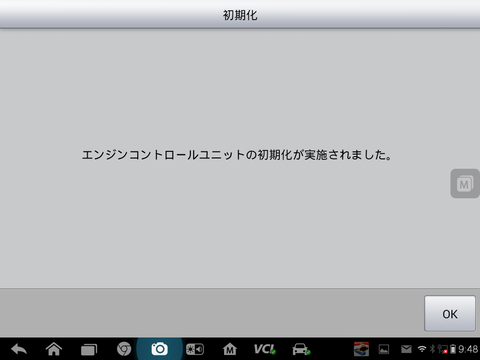Screen dimensions: 480x360
Task: Tap the floating M shortcut icon
Action: (465, 184)
